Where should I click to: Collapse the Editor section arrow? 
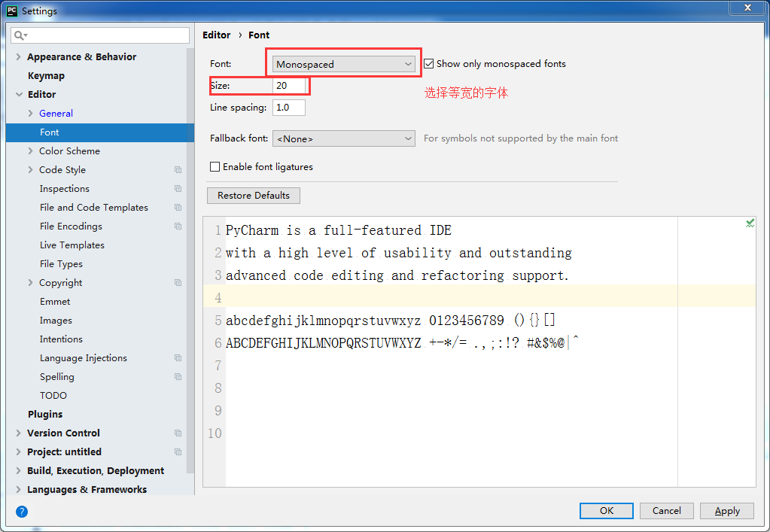pos(19,94)
